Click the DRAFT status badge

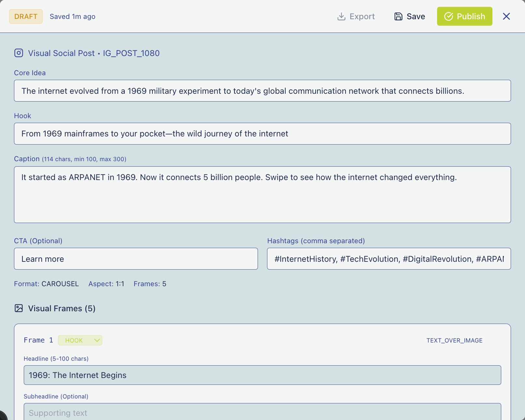point(26,17)
